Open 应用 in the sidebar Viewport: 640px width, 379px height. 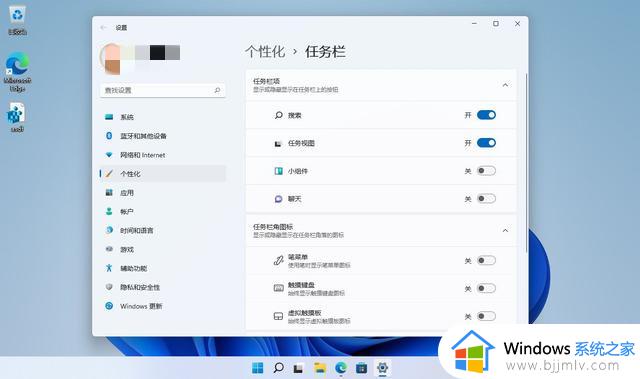pyautogui.click(x=163, y=193)
